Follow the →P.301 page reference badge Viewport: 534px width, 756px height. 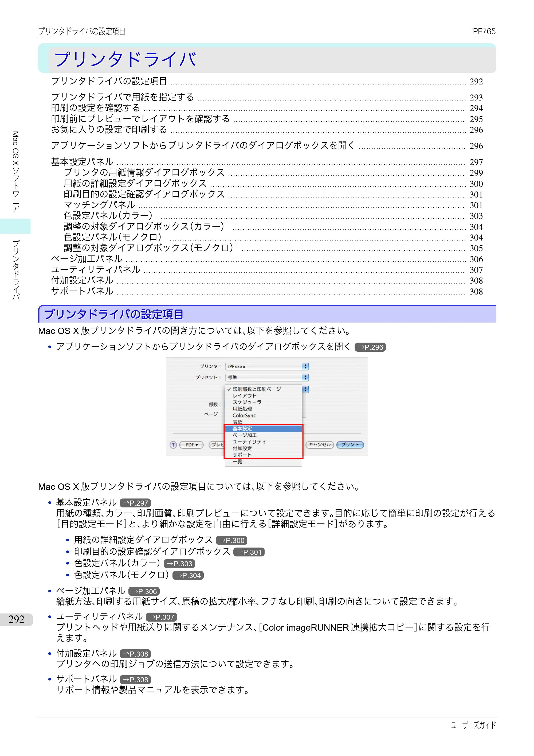click(249, 552)
